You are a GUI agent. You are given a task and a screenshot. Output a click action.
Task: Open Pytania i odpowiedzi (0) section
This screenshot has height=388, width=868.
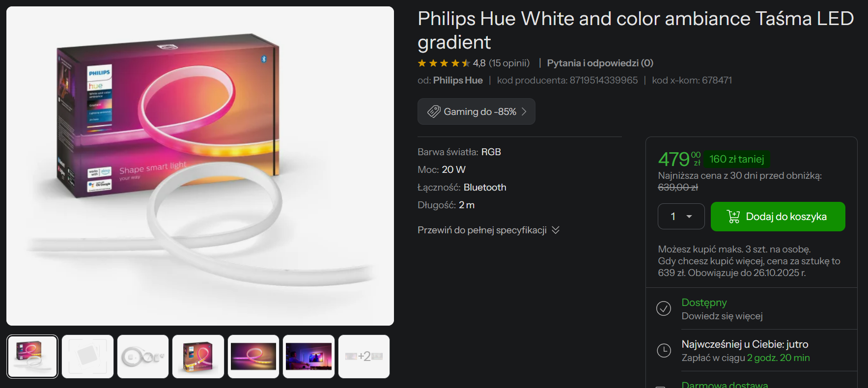[x=600, y=63]
